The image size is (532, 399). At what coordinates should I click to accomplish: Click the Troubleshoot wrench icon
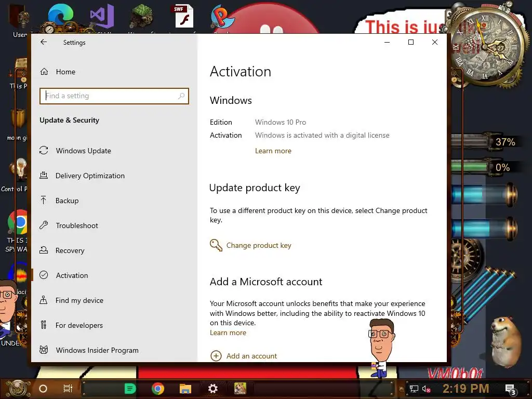click(x=44, y=225)
